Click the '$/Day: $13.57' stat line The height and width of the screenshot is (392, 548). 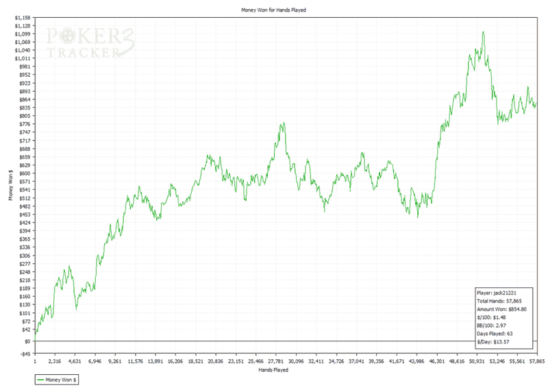493,342
